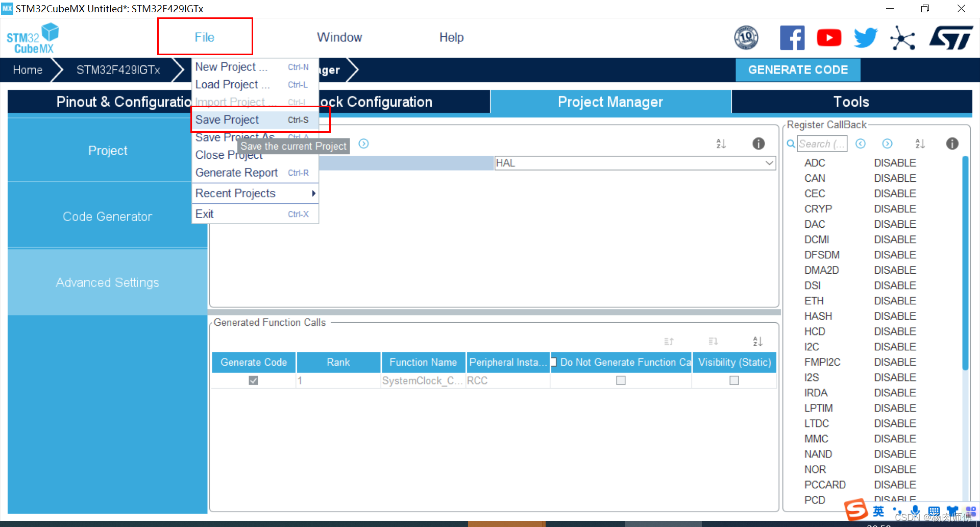Viewport: 980px width, 527px height.
Task: Change LTDC callback DISABLE value
Action: [x=895, y=423]
